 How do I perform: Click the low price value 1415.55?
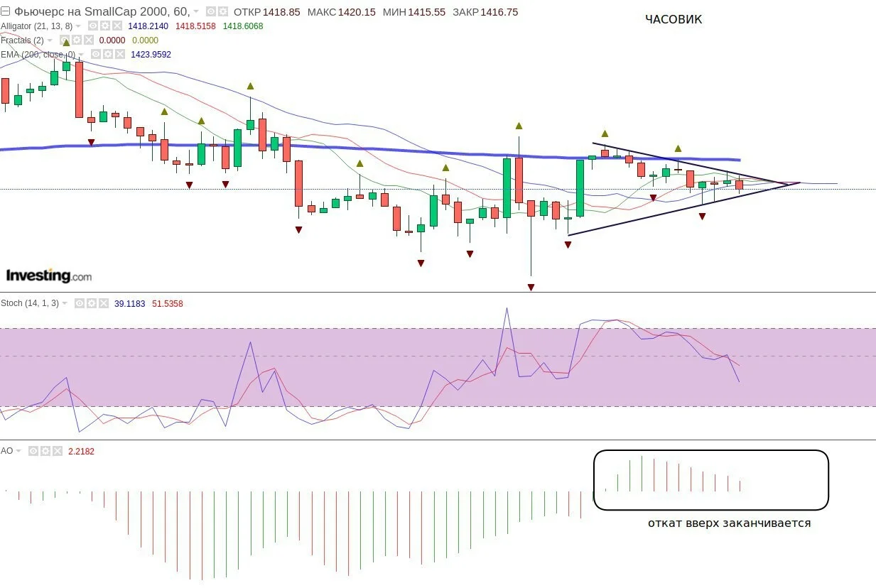426,12
